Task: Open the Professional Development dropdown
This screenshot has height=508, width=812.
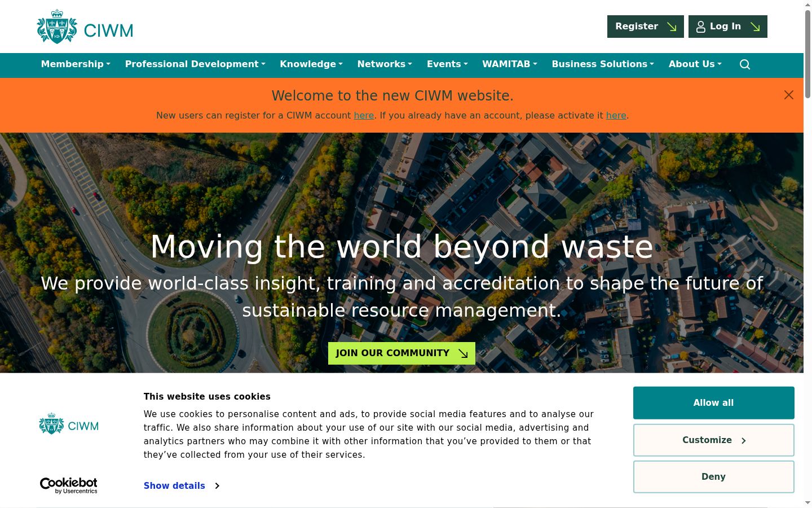Action: 195,64
